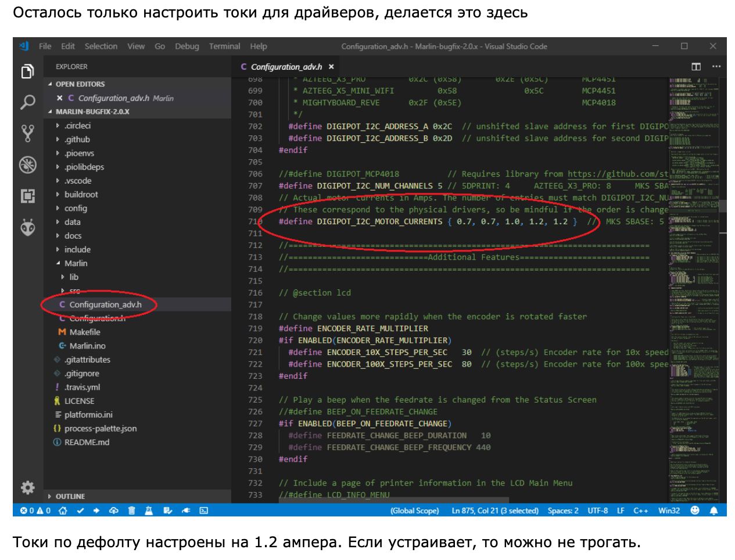The height and width of the screenshot is (560, 735).
Task: Open the View menu
Action: coord(136,46)
